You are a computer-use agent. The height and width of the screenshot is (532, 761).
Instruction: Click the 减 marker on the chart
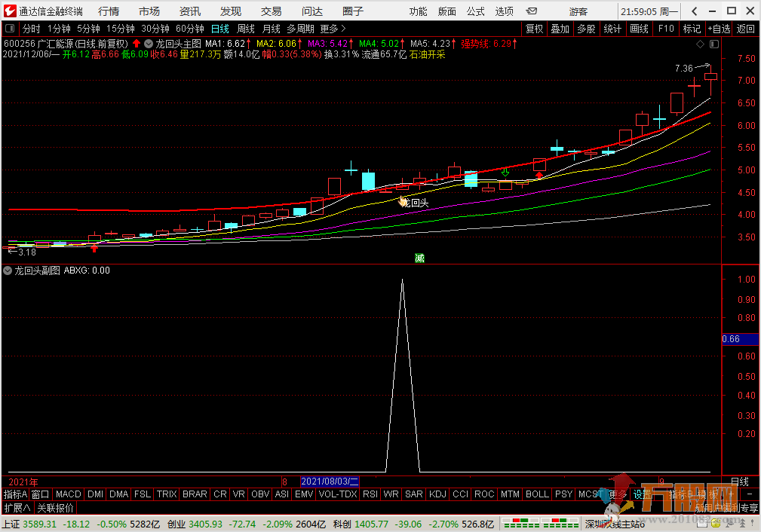click(419, 258)
